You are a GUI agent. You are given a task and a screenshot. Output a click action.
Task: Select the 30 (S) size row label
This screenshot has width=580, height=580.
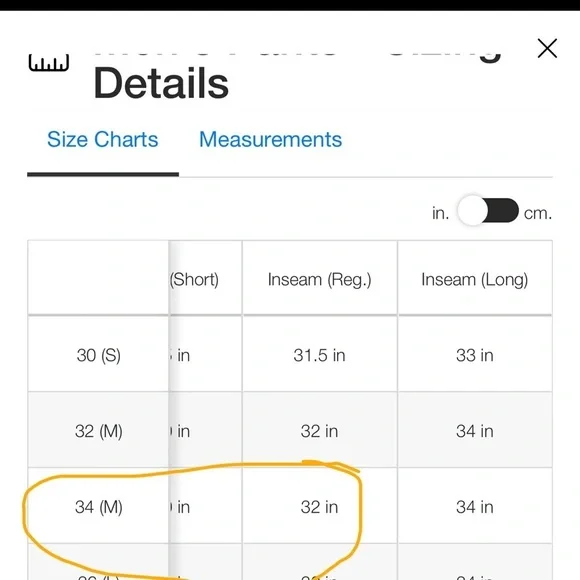(98, 355)
